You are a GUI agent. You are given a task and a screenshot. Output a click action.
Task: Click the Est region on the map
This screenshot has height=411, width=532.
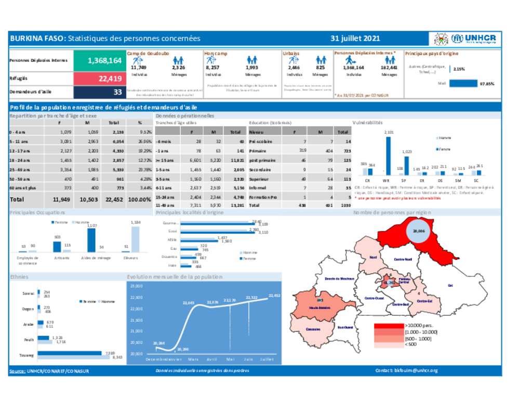(450, 285)
